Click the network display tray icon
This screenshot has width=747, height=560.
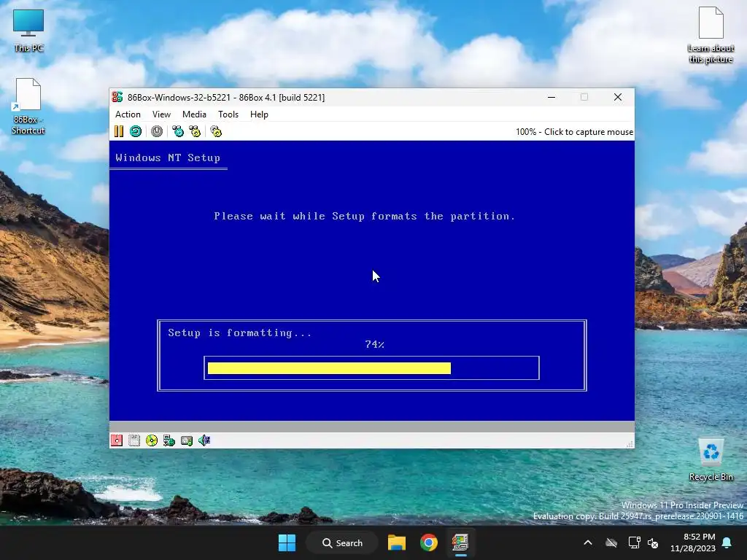pos(634,542)
